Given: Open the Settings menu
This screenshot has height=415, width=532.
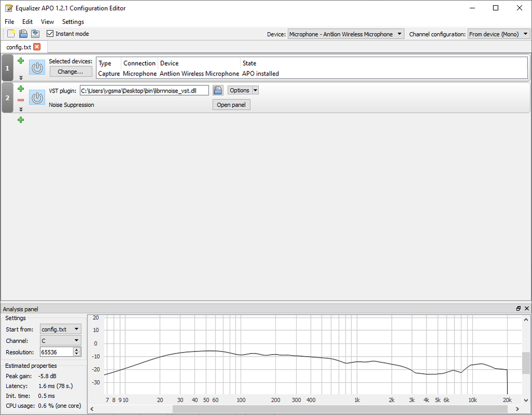Looking at the screenshot, I should (73, 22).
